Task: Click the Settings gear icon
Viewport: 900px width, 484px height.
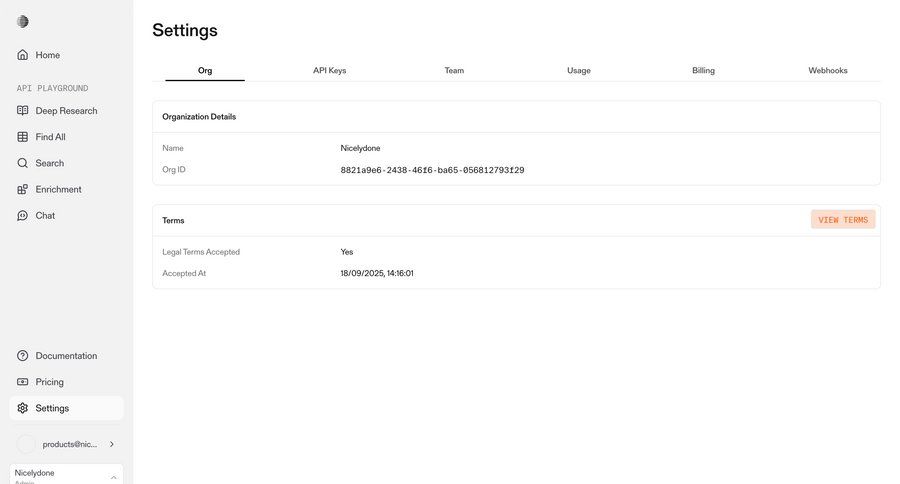Action: point(23,408)
